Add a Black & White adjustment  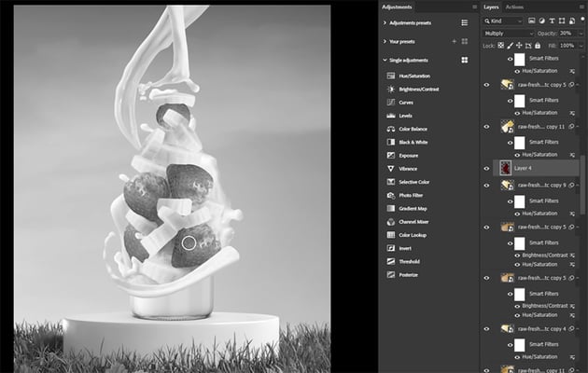point(407,143)
